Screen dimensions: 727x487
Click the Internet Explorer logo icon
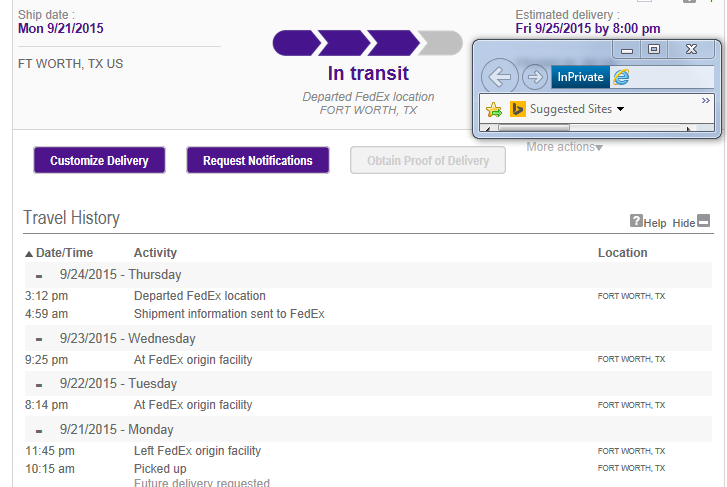[x=621, y=77]
